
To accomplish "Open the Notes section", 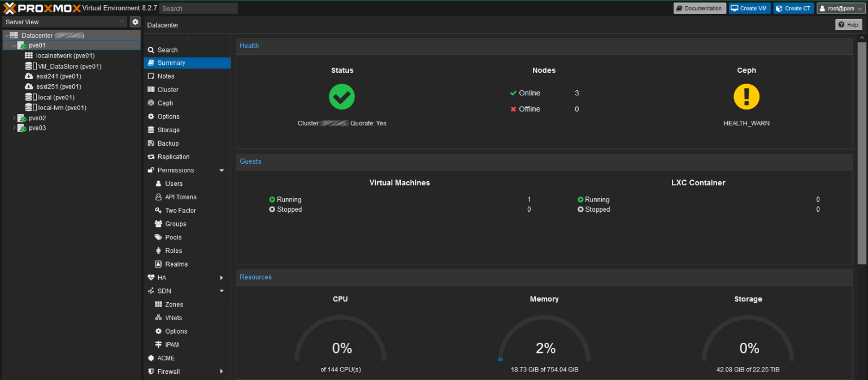I will pyautogui.click(x=165, y=76).
